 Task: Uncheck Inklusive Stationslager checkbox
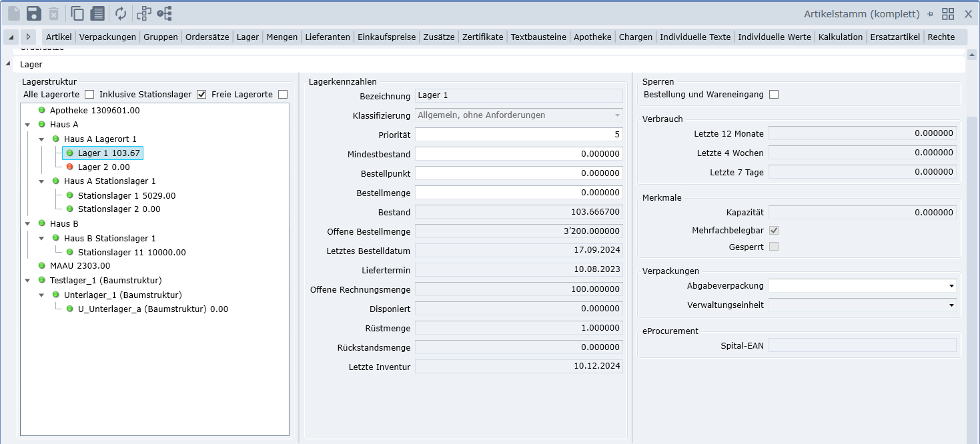201,95
